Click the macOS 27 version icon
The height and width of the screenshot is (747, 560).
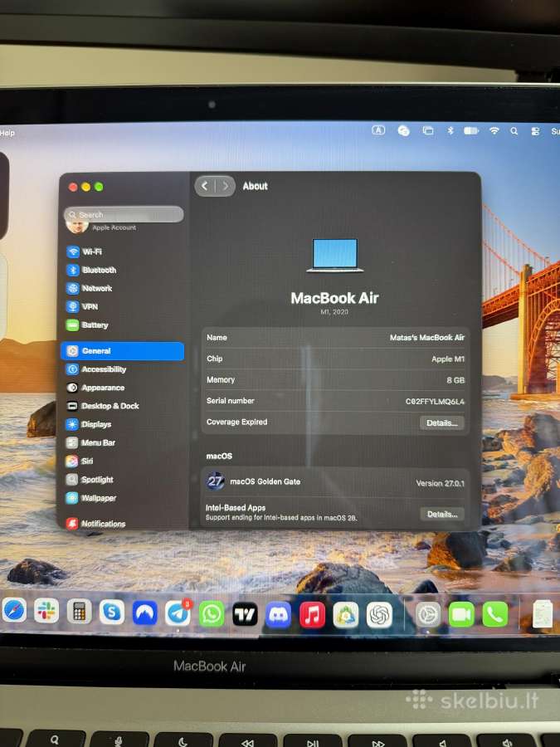[215, 481]
